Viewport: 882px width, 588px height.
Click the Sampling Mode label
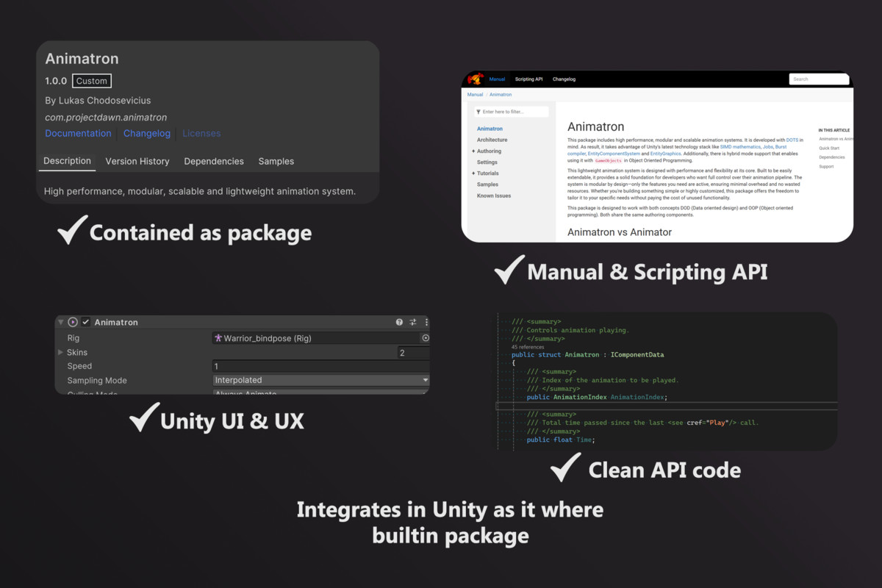[97, 381]
